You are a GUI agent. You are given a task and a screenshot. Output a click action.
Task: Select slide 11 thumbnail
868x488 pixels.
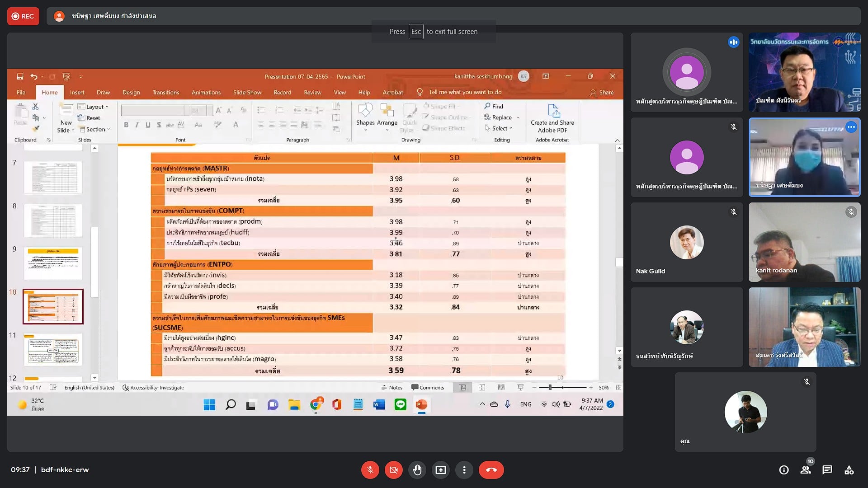click(x=53, y=349)
